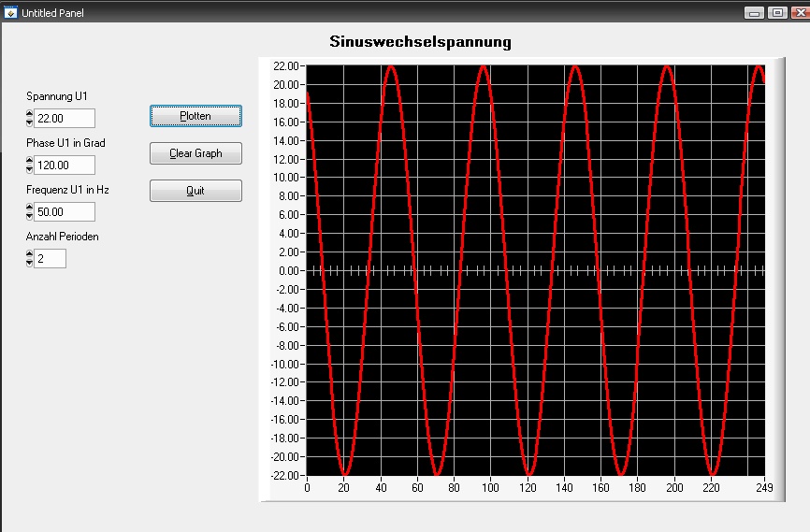Minimize the Untitled Panel window
Image resolution: width=810 pixels, height=532 pixels.
(754, 13)
